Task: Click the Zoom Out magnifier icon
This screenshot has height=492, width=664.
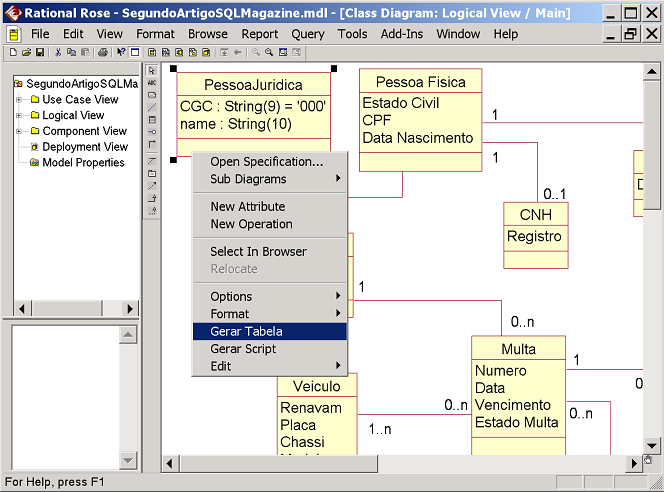Action: coord(269,53)
